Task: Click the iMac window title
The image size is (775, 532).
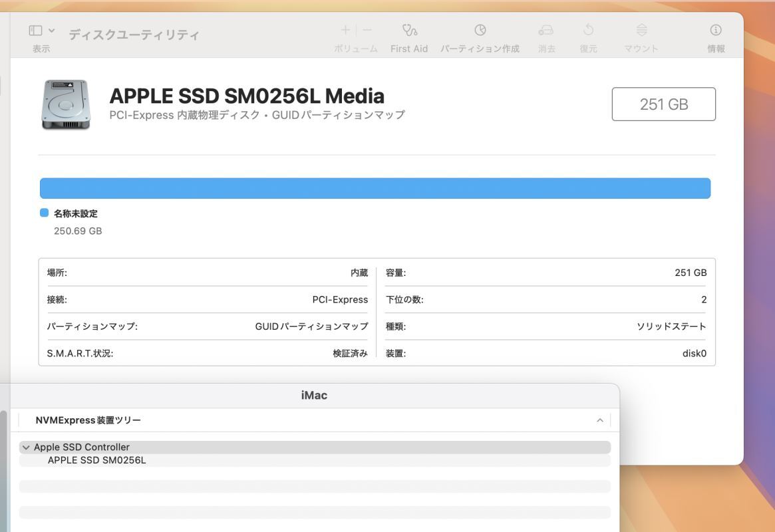Action: tap(314, 395)
